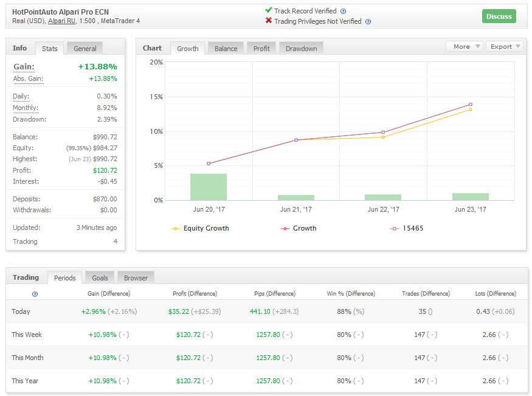The height and width of the screenshot is (396, 532).
Task: Click Today's gain +2.96%
Action: point(93,311)
